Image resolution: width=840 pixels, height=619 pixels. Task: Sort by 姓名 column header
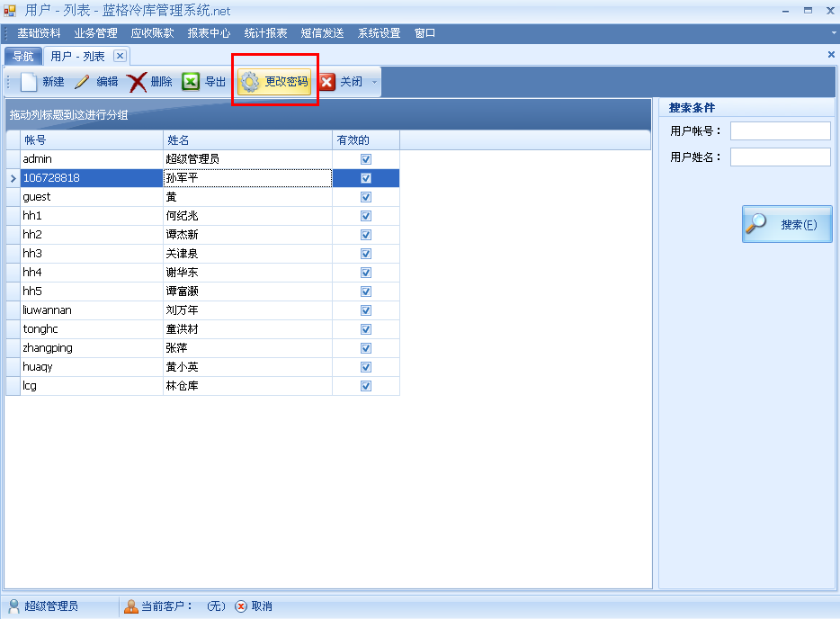tap(247, 139)
